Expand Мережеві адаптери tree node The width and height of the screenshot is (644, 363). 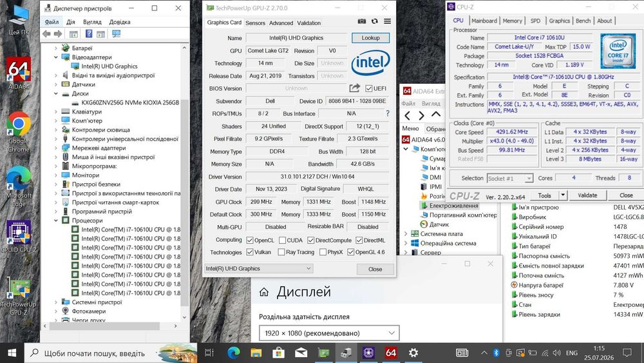[56, 148]
